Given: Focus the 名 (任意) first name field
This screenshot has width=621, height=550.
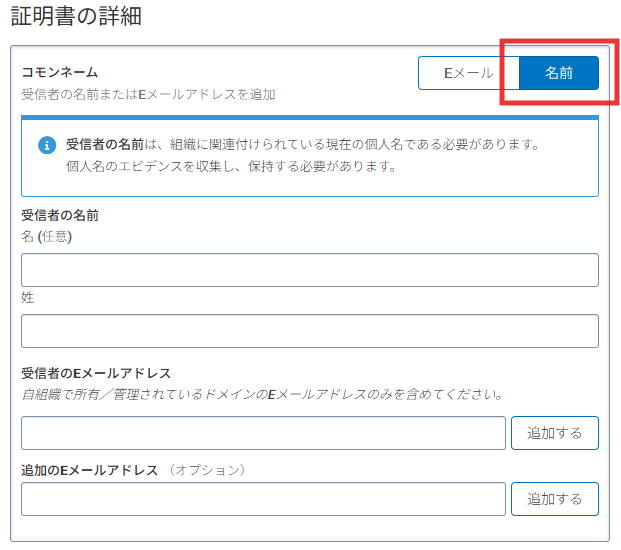Looking at the screenshot, I should (x=310, y=270).
